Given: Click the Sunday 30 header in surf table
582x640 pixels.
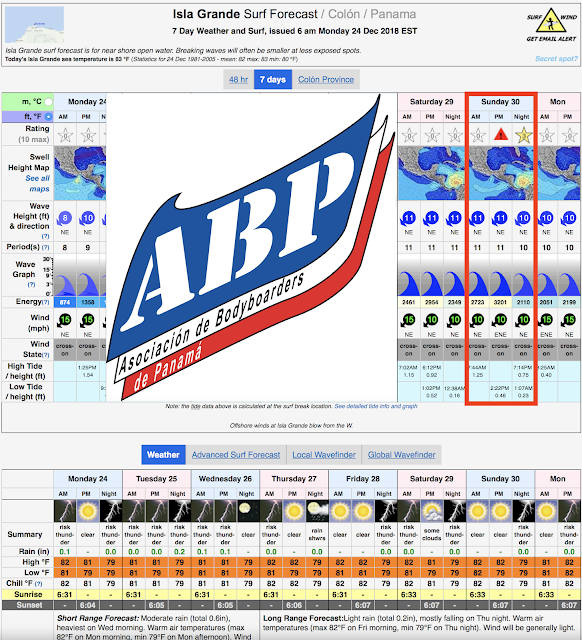Looking at the screenshot, I should (x=500, y=102).
